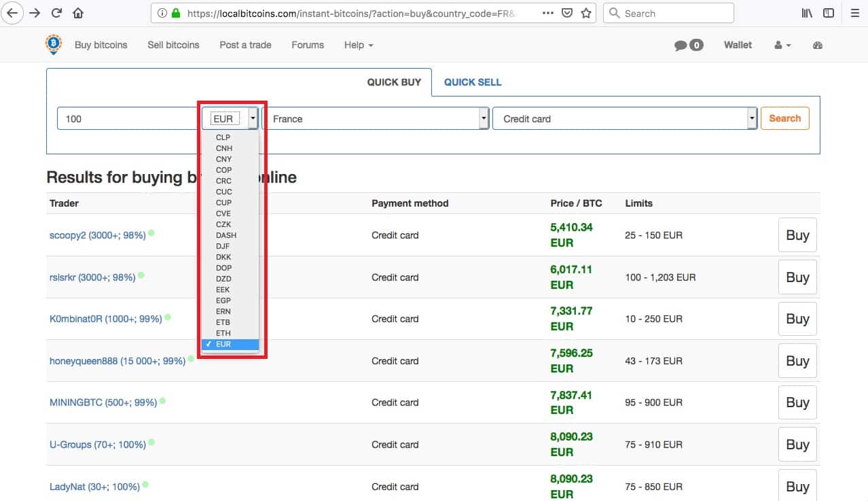Screen dimensions: 868x501
Task: Open the user account profile icon menu
Action: 782,46
